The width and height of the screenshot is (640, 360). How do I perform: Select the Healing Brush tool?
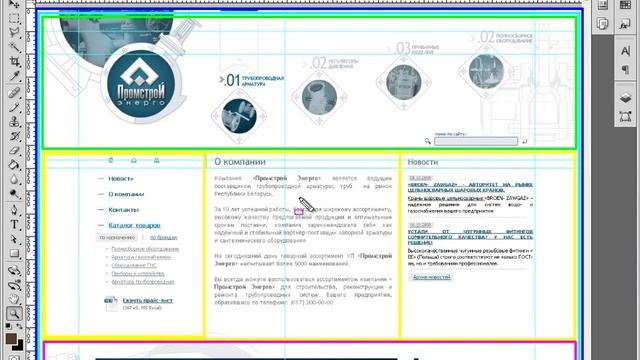(x=14, y=93)
